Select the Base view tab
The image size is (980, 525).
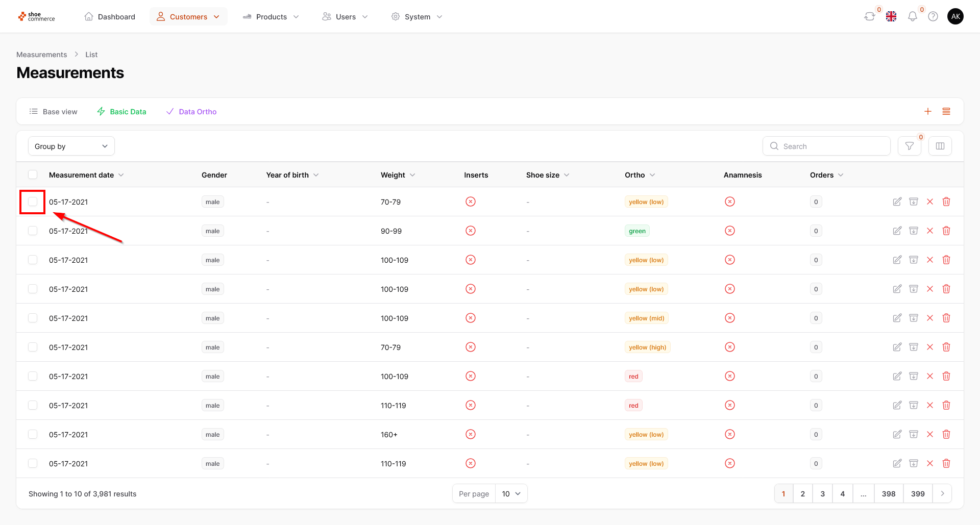click(x=54, y=112)
